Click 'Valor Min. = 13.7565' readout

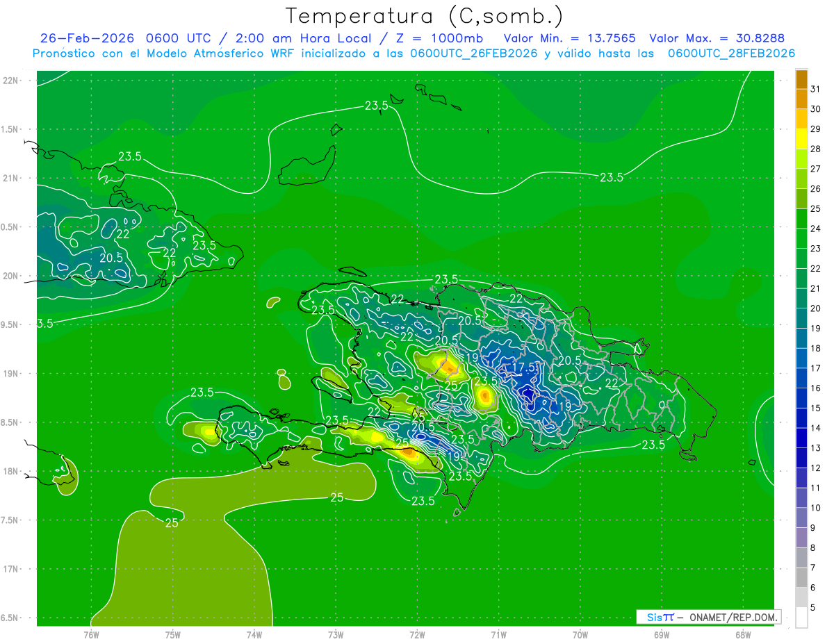tap(569, 38)
